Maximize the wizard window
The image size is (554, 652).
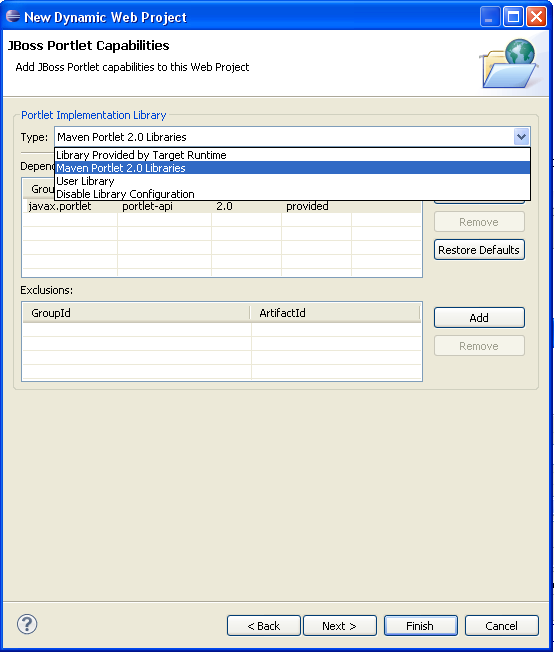(513, 17)
